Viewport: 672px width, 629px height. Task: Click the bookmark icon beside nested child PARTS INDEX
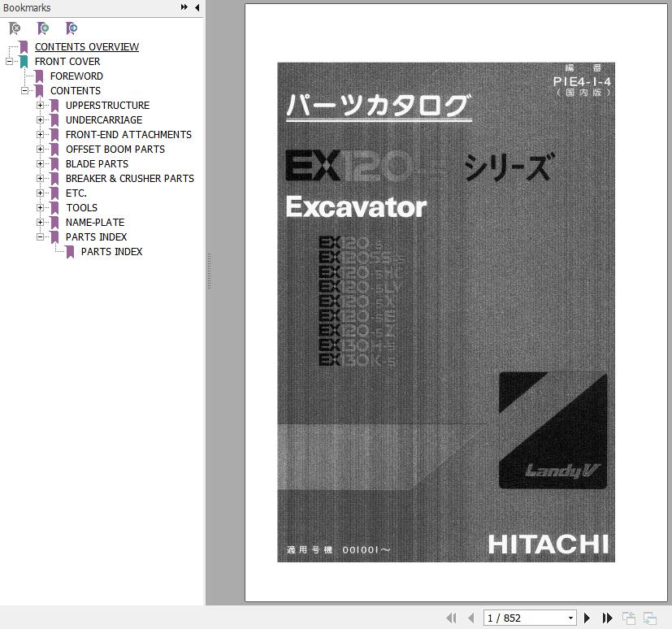pyautogui.click(x=70, y=251)
